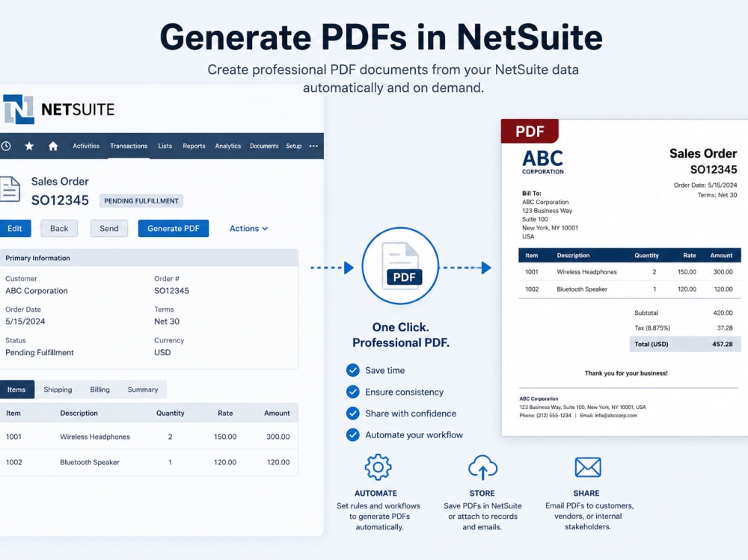
Task: Click the Edit button
Action: 15,229
